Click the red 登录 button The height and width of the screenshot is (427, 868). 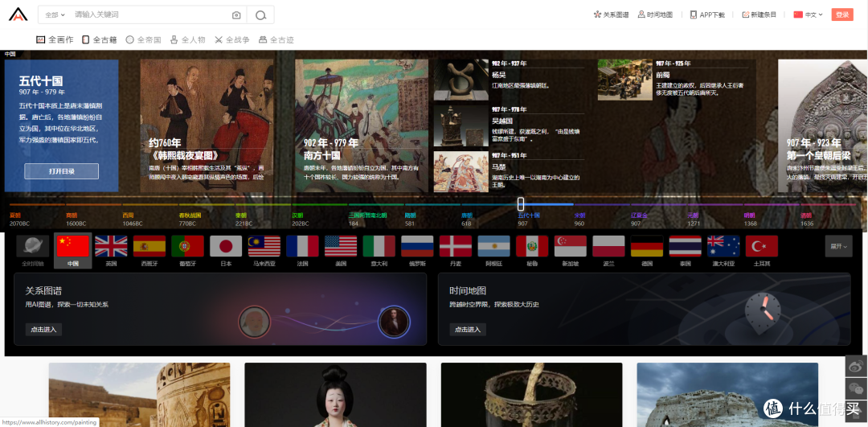842,15
